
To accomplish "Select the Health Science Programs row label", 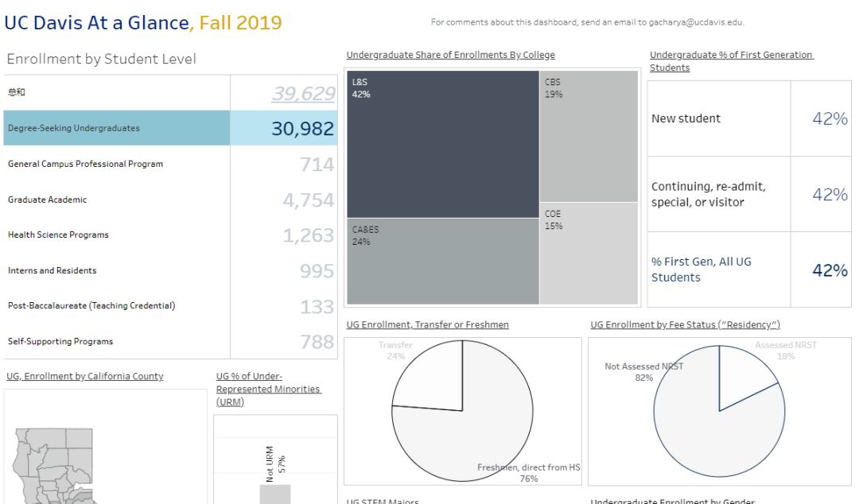I will (58, 235).
